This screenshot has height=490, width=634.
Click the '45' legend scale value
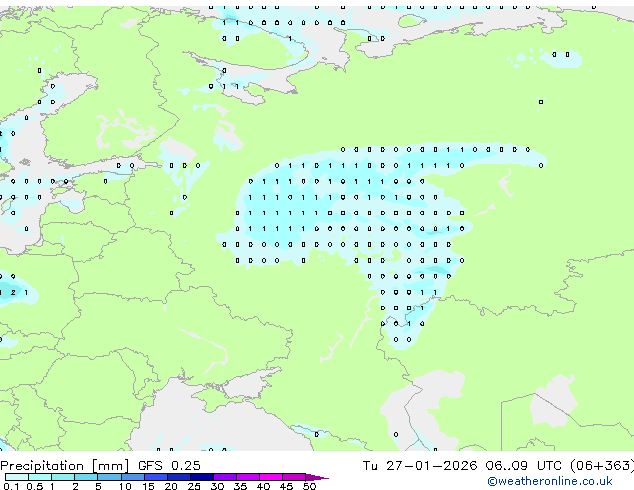pos(286,486)
